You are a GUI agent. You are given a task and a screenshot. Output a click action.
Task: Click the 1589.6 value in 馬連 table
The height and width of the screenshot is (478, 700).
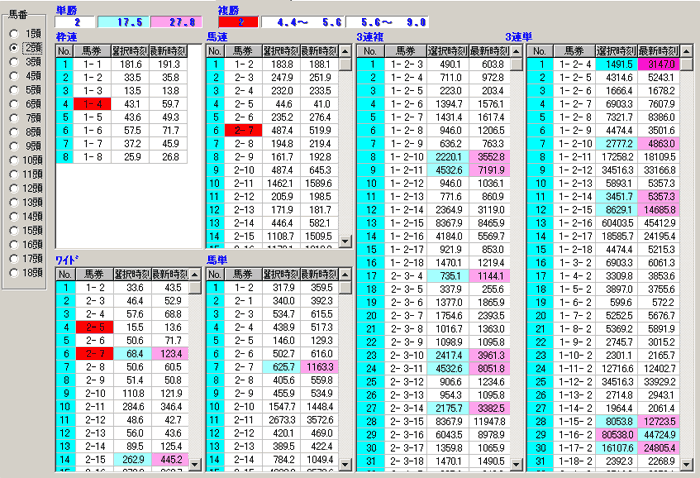[319, 183]
